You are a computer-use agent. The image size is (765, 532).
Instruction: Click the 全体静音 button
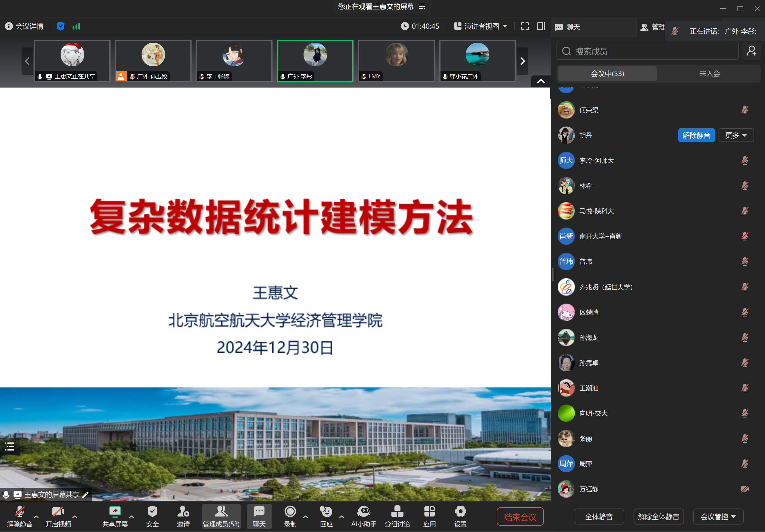click(x=598, y=516)
